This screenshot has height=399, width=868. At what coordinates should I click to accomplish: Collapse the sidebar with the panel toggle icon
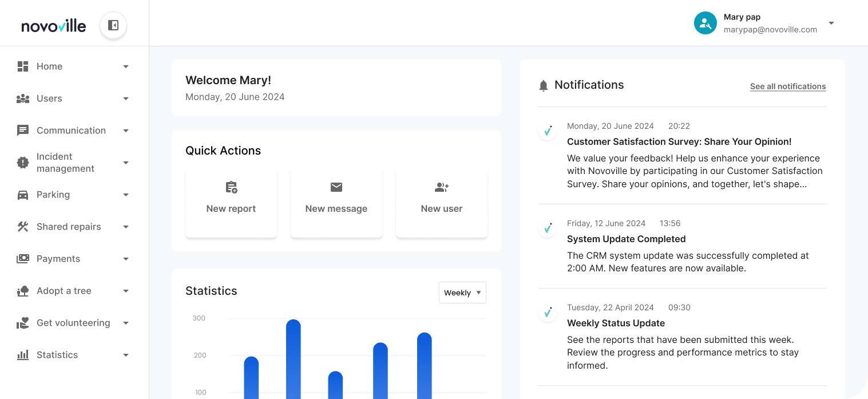click(x=113, y=25)
